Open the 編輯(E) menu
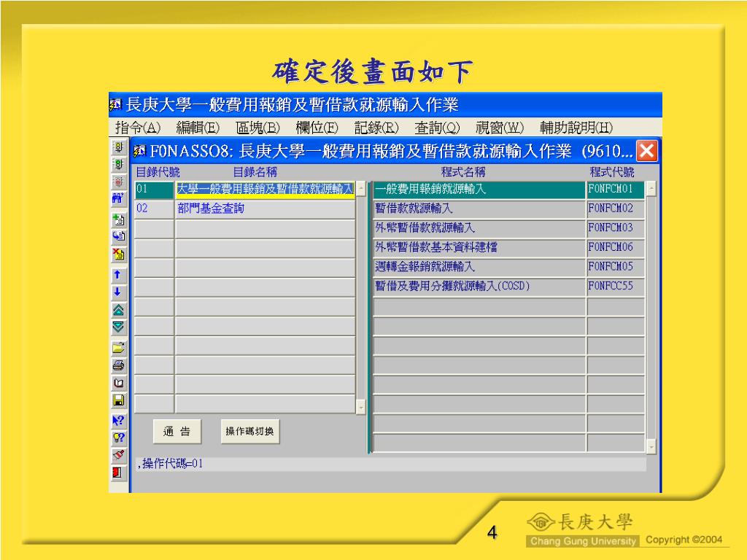This screenshot has height=560, width=747. 198,128
